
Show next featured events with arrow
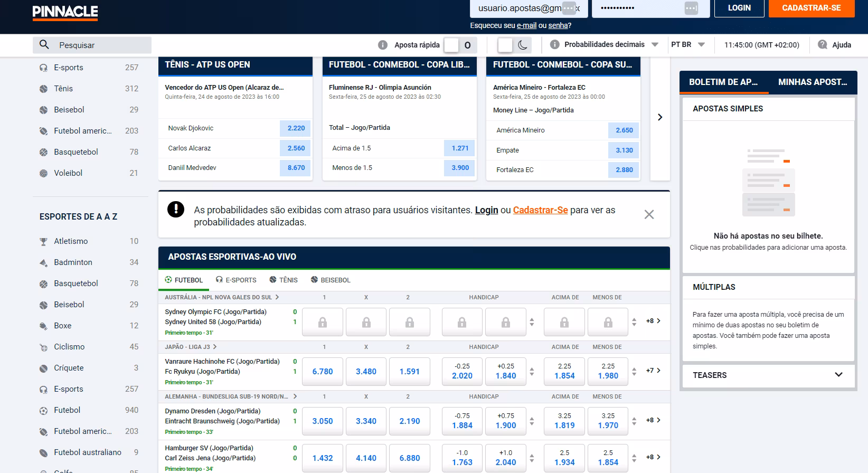pyautogui.click(x=660, y=117)
